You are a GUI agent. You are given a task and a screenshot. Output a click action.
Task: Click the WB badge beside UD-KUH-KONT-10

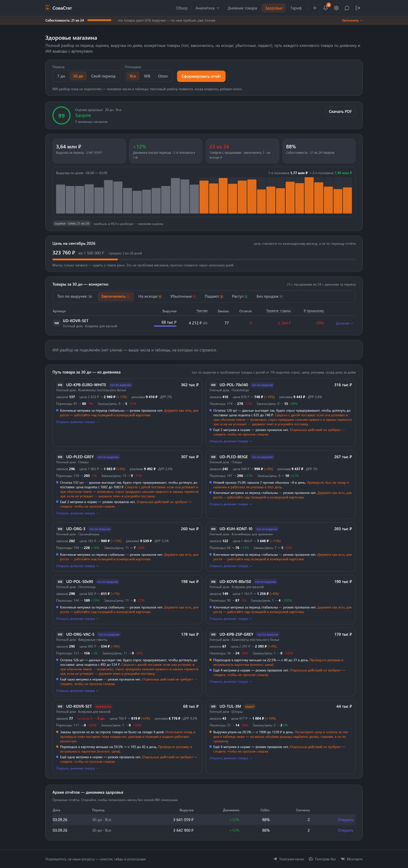(213, 529)
